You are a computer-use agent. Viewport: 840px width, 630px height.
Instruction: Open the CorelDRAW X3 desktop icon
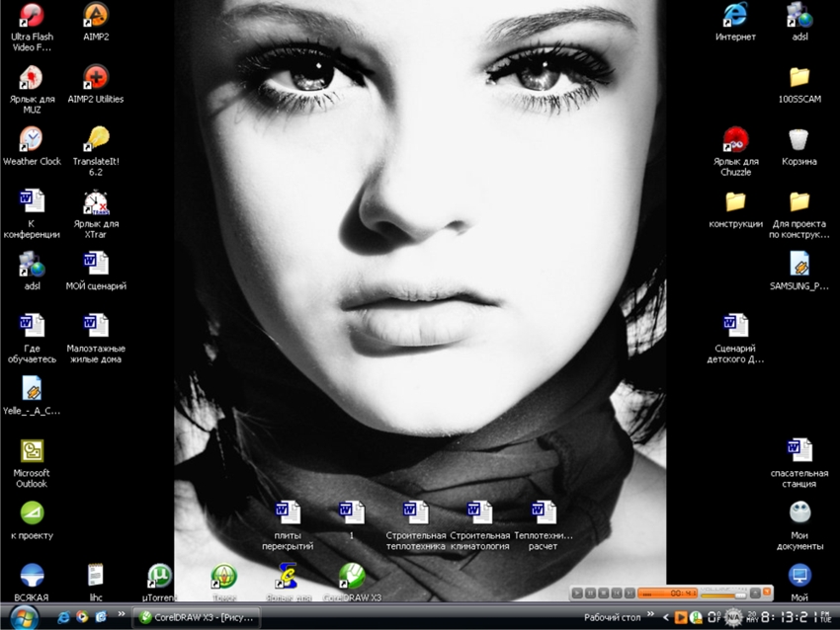pyautogui.click(x=352, y=582)
